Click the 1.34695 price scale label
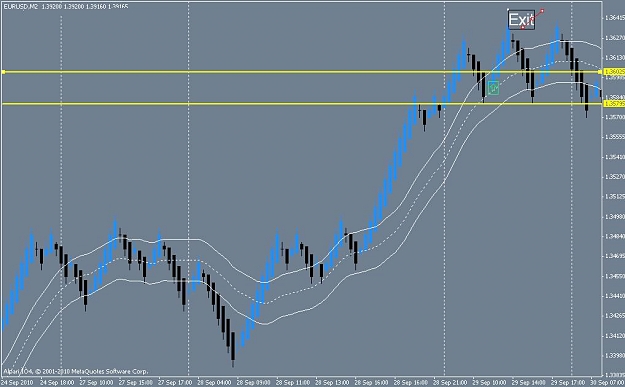Screen dimensions: 625x387 615,256
